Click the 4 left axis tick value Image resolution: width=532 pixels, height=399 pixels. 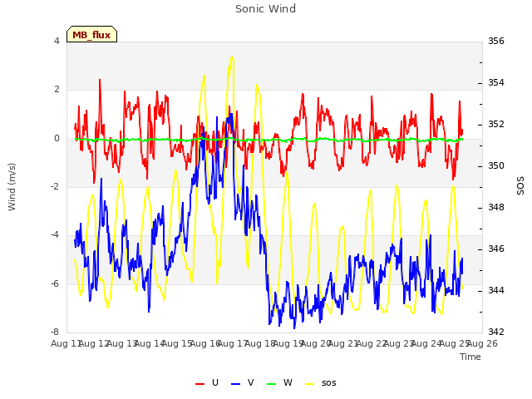click(57, 41)
